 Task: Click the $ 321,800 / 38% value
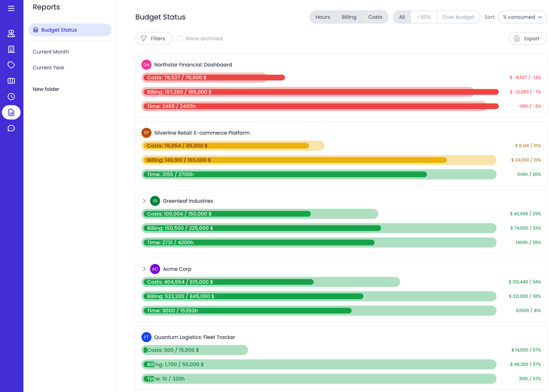pyautogui.click(x=525, y=296)
